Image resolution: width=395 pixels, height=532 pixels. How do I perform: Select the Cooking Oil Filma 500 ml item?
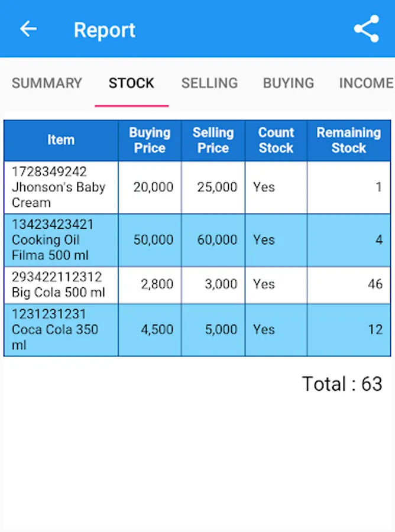pos(53,240)
